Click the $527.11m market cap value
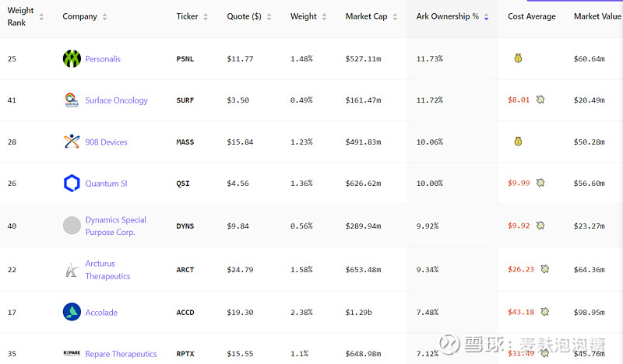The width and height of the screenshot is (623, 364). tap(363, 59)
